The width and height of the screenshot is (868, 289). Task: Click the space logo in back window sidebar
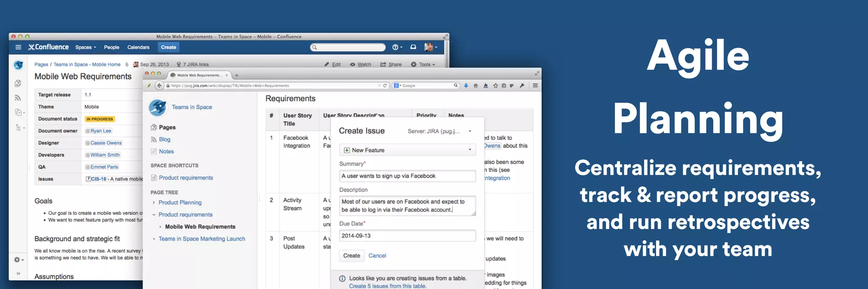18,65
